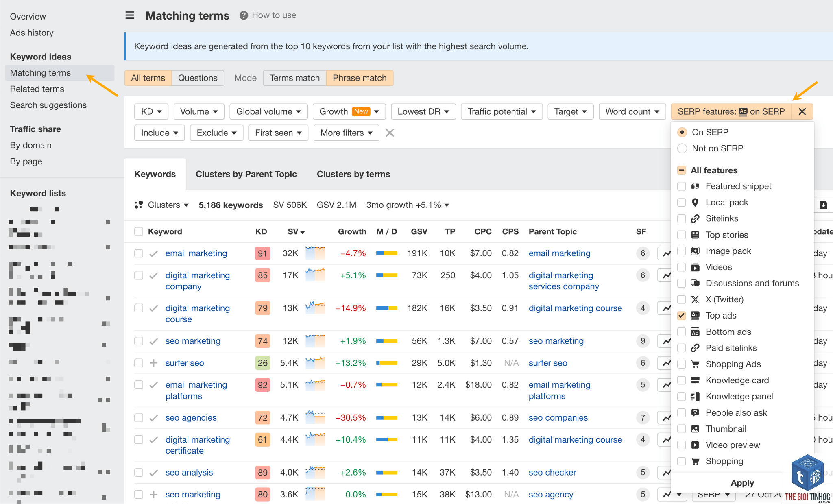Open the Traffic potential dropdown
Screen dimensions: 833x504
502,111
